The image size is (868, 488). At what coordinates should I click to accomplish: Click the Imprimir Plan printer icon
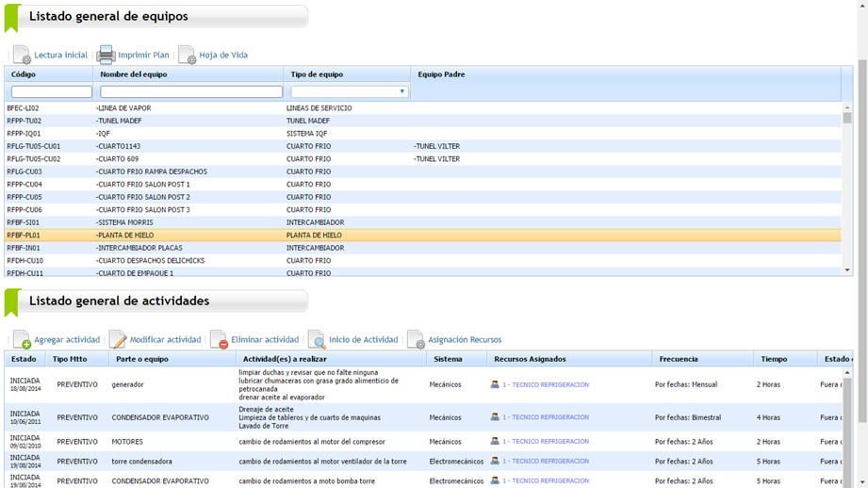coord(106,55)
